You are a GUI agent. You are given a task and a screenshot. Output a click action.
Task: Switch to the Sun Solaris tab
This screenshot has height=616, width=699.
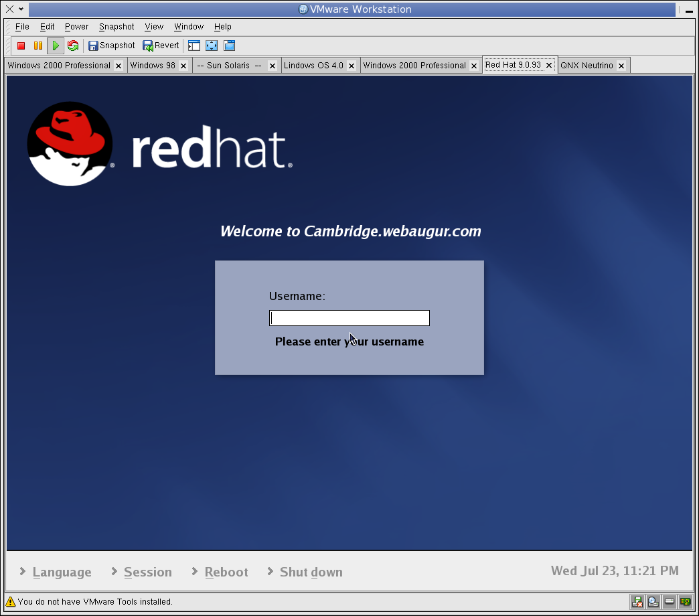(x=229, y=66)
